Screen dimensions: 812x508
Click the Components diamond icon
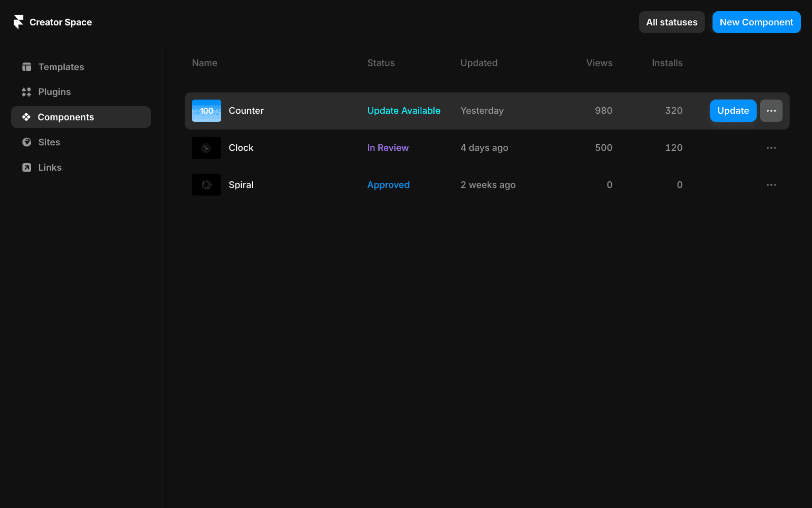[x=26, y=117]
